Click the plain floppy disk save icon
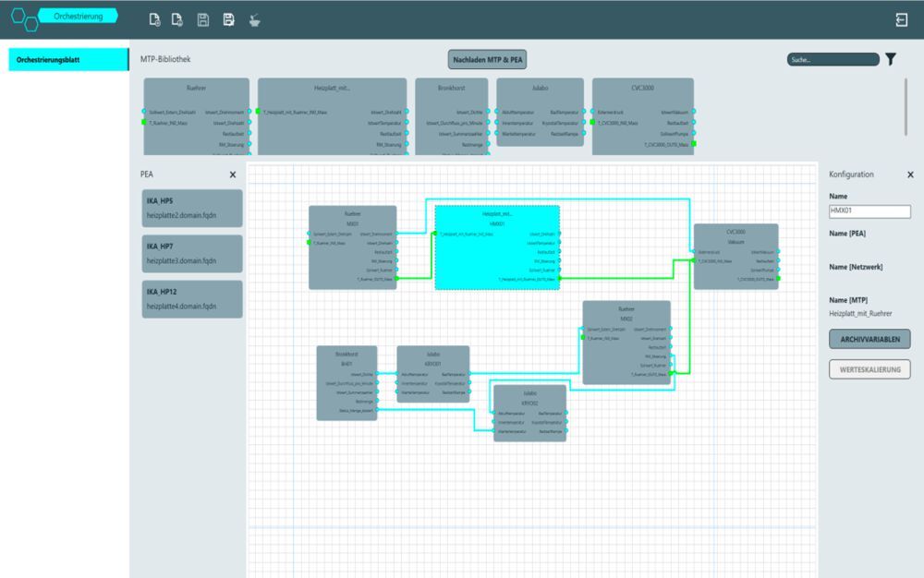924x578 pixels. (203, 19)
